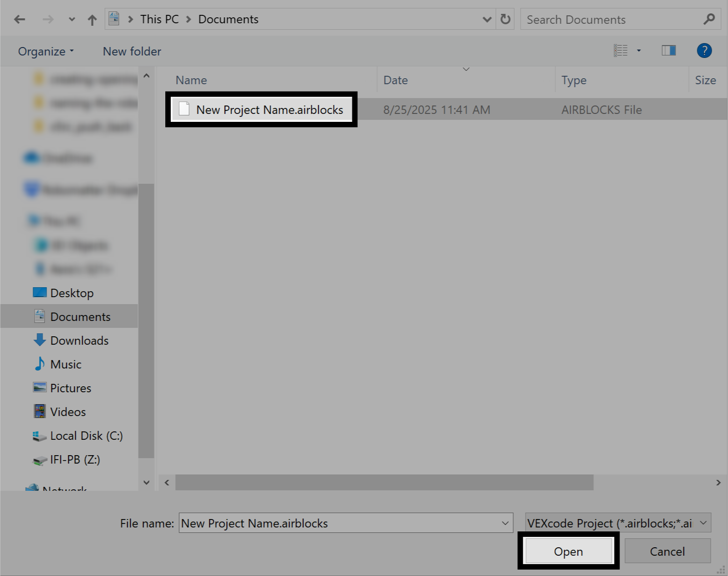Click the forward navigation arrow
The width and height of the screenshot is (728, 576).
[x=48, y=19]
